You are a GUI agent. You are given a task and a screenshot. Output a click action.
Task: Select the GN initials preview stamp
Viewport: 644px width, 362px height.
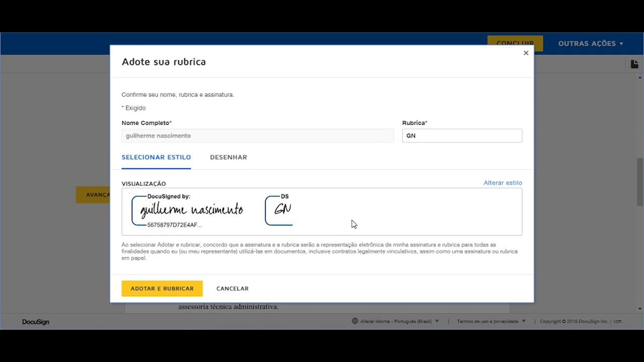[x=279, y=210]
